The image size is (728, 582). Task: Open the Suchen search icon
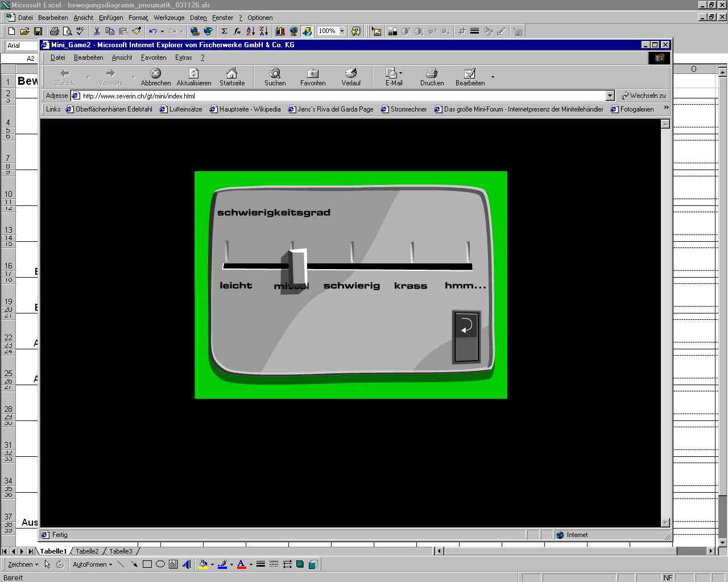click(x=275, y=76)
